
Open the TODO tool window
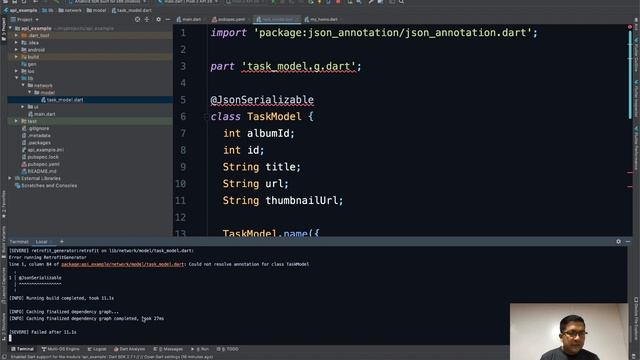point(227,349)
